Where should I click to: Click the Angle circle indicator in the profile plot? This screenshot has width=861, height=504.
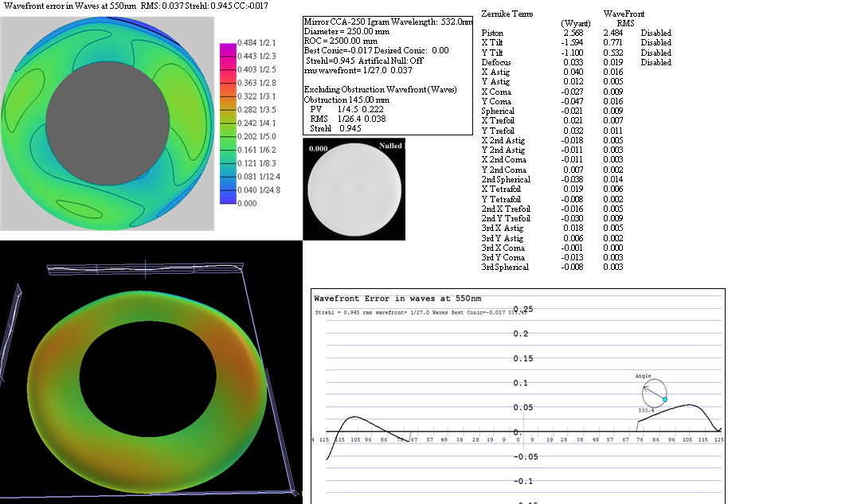point(654,393)
